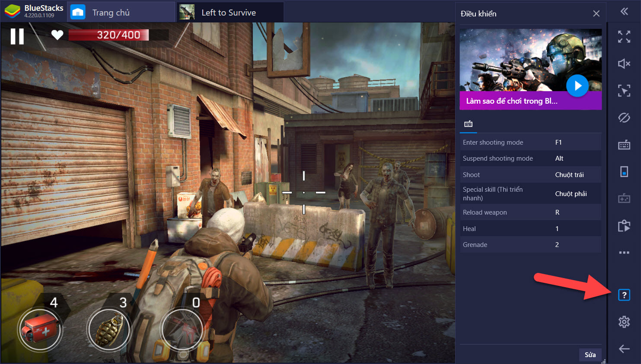
Task: Click the Heal control label
Action: pyautogui.click(x=469, y=229)
